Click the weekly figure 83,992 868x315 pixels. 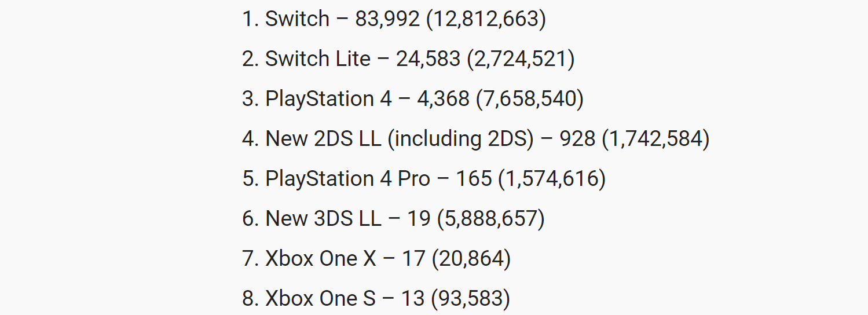point(387,19)
